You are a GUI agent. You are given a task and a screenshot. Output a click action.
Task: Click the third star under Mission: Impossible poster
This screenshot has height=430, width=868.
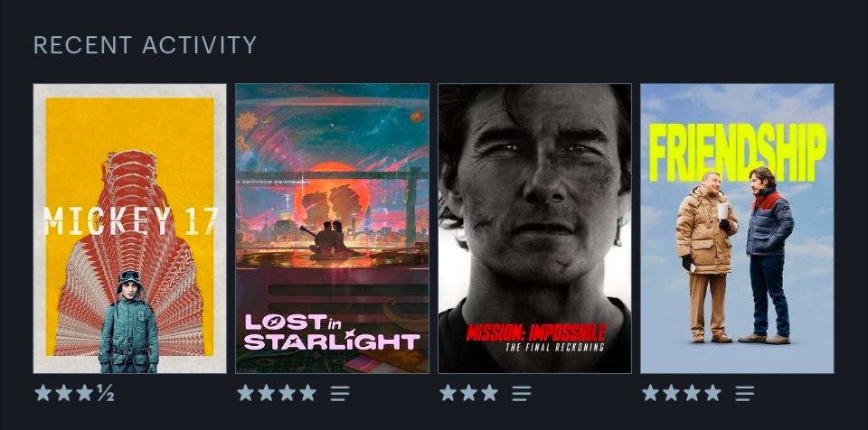point(489,393)
